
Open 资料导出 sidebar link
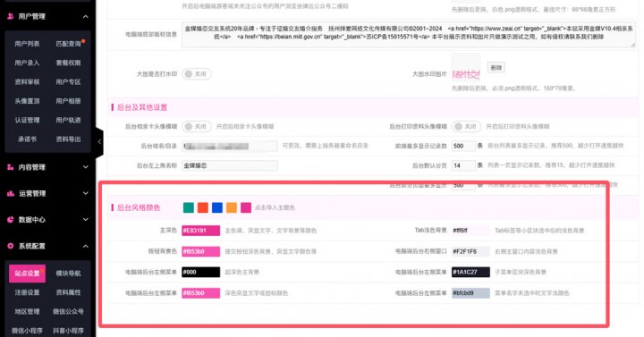68,139
